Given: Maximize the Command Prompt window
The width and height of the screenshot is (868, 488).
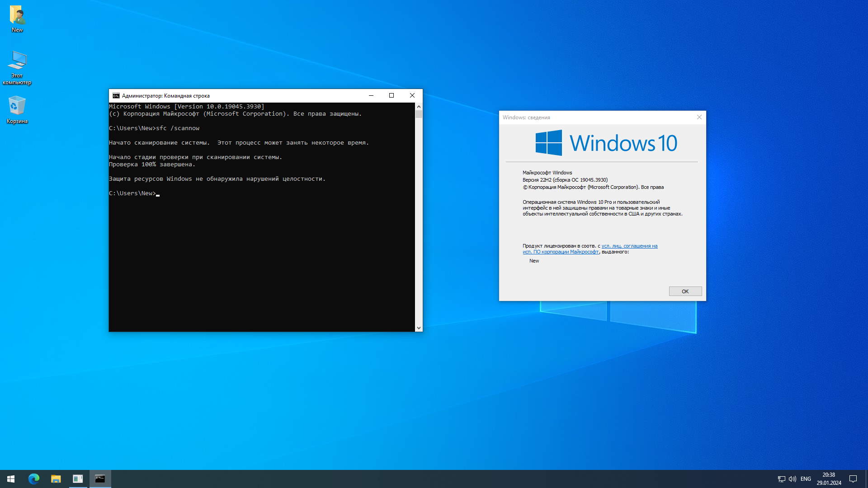Looking at the screenshot, I should click(392, 95).
